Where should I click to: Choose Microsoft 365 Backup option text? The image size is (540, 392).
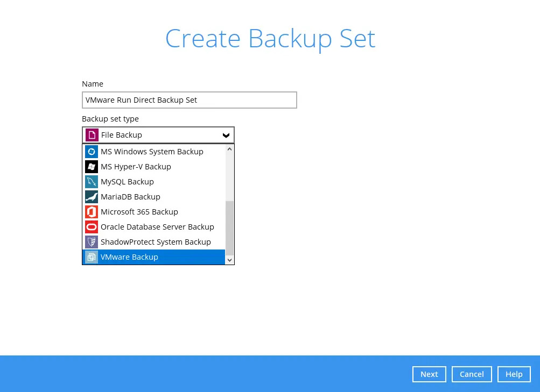tap(139, 212)
